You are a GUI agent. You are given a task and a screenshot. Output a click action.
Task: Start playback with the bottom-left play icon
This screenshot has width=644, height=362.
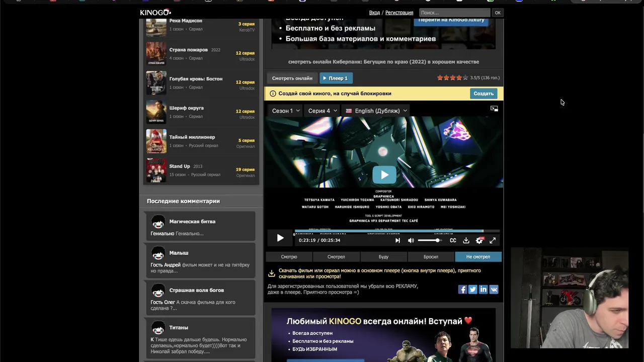tap(280, 238)
